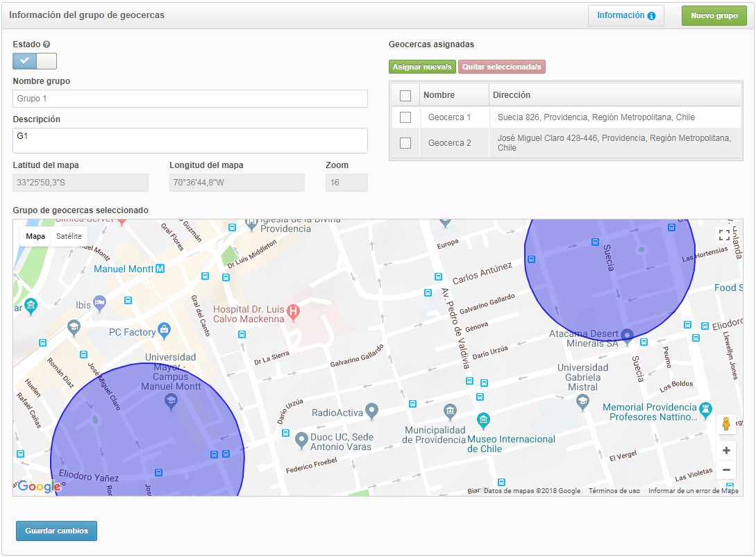
Task: Click the Museo Internacional de Chile marker
Action: (x=483, y=420)
